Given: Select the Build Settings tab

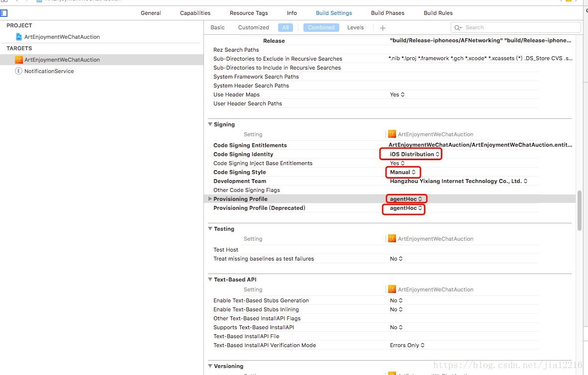Looking at the screenshot, I should tap(334, 13).
